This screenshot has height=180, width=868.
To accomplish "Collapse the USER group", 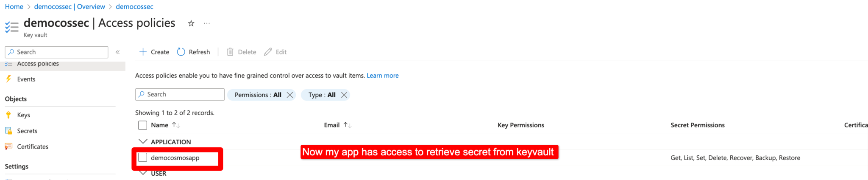I will (143, 173).
